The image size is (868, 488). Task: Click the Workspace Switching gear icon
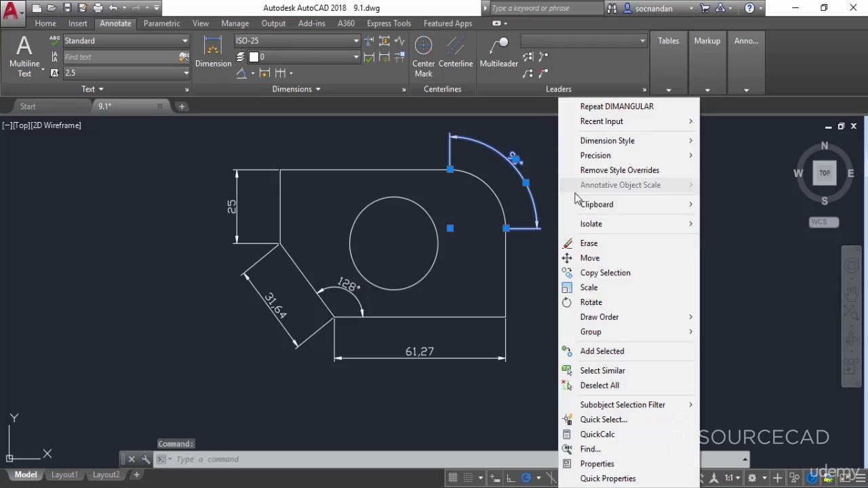752,478
